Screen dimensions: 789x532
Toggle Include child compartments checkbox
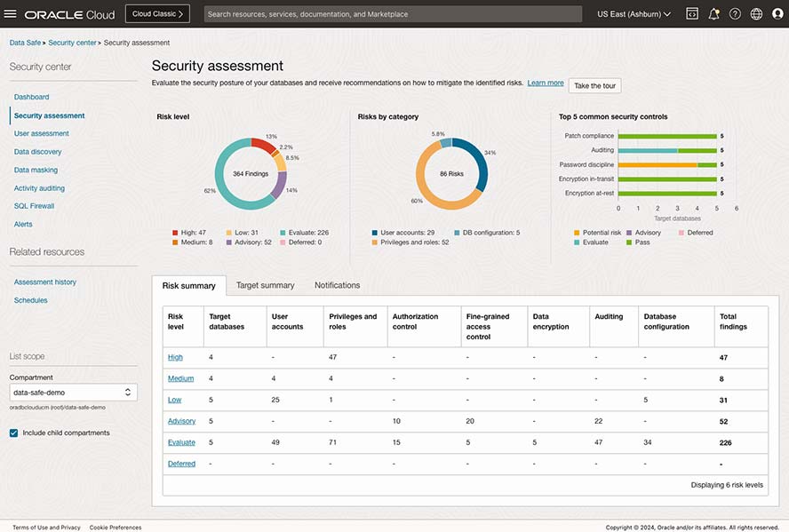[13, 433]
